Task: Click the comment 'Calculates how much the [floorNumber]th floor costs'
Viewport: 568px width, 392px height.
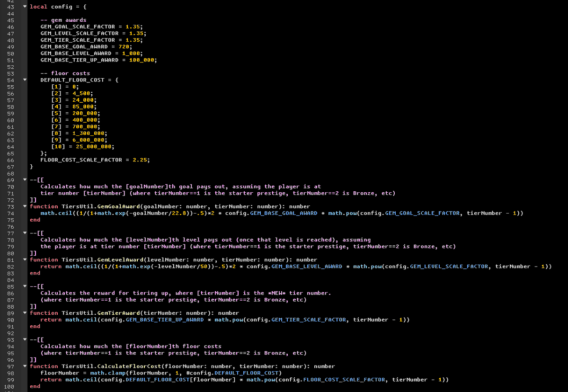Action: click(131, 346)
